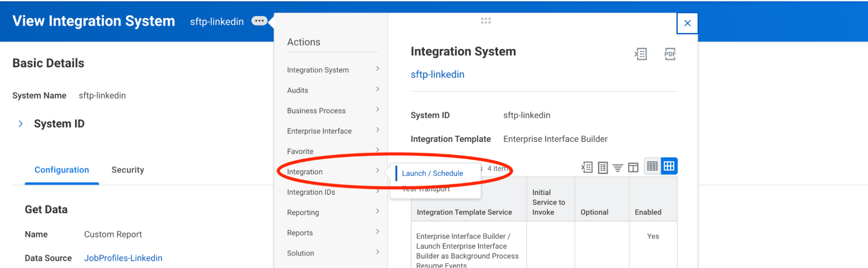Click the Enabled column header

[x=648, y=212]
